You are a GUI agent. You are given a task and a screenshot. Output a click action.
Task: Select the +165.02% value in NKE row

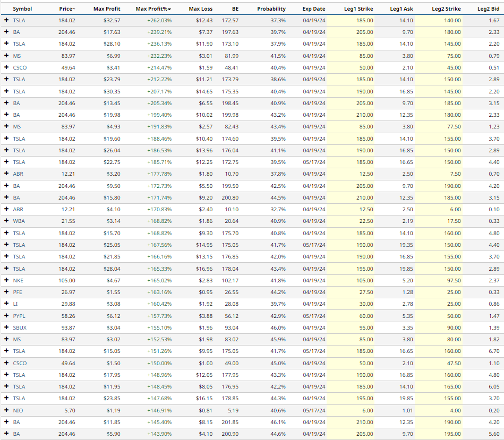click(x=159, y=280)
